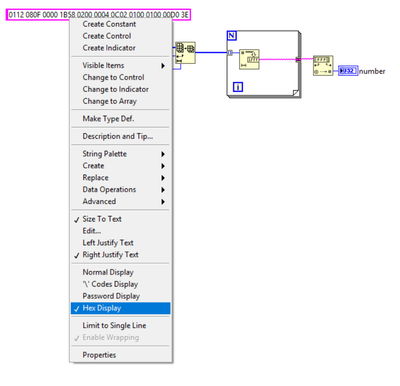Select the array function node near menu
Image resolution: width=400 pixels, height=386 pixels.
(185, 53)
